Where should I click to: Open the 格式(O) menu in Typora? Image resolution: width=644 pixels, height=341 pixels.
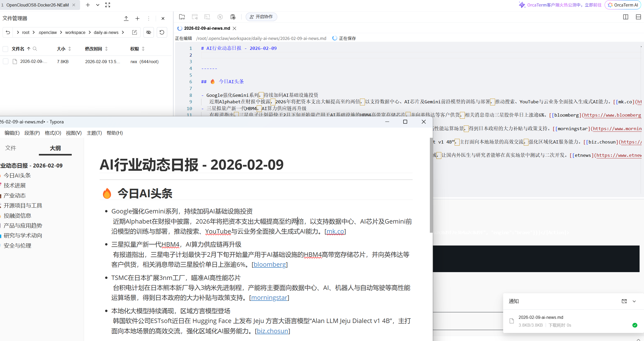pyautogui.click(x=52, y=133)
